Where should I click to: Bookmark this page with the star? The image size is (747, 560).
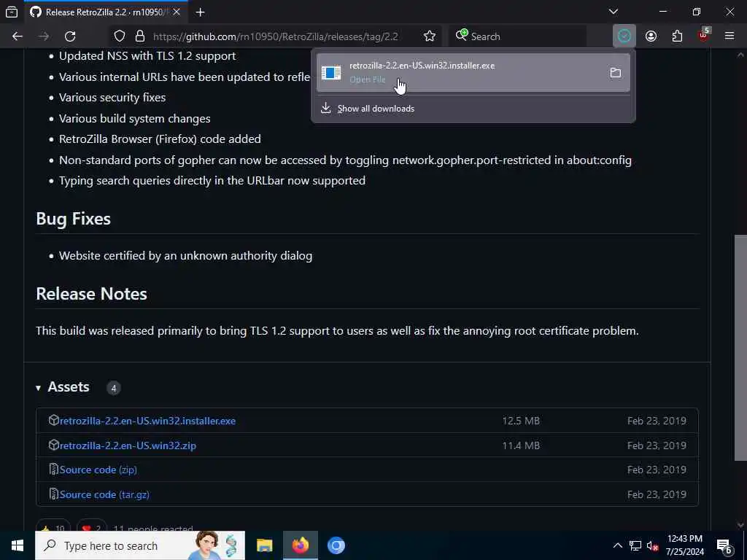coord(430,36)
